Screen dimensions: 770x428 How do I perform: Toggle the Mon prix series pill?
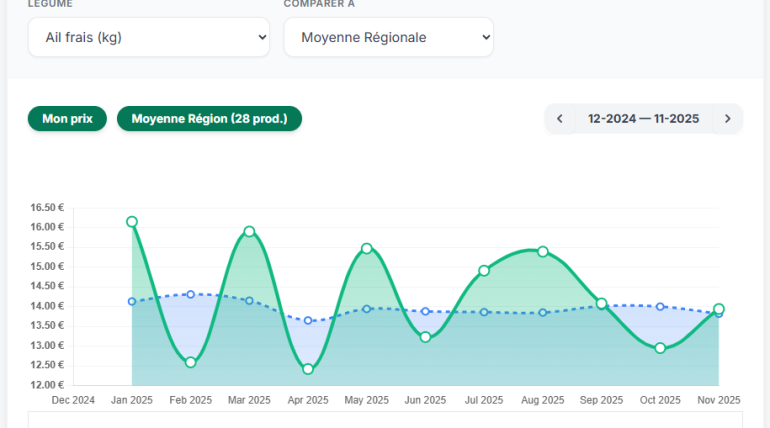point(67,119)
